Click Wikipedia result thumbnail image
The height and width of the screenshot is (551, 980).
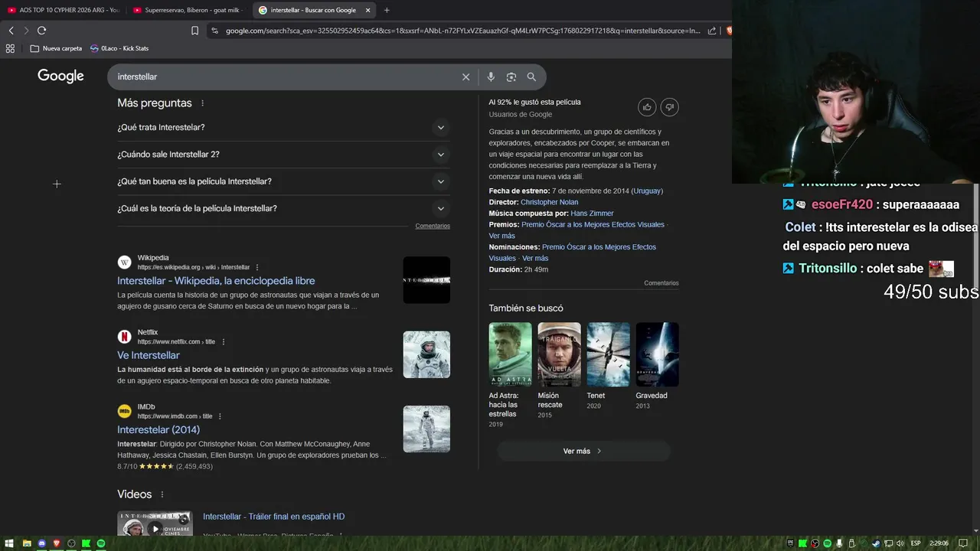click(426, 279)
